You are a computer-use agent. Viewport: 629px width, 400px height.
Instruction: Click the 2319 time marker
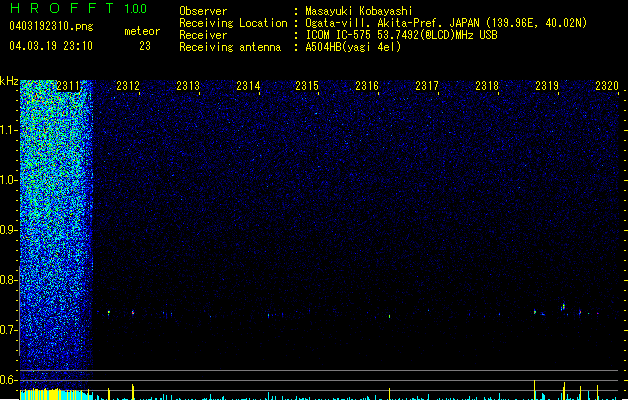click(x=547, y=86)
